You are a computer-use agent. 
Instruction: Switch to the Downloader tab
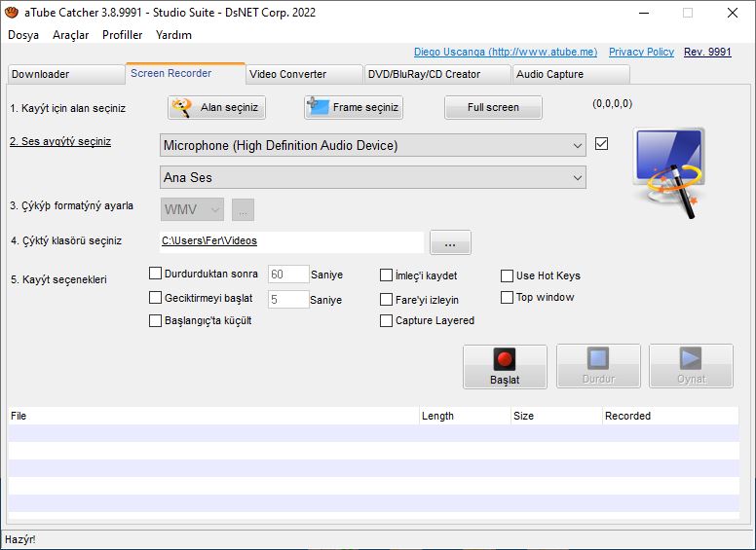(66, 74)
